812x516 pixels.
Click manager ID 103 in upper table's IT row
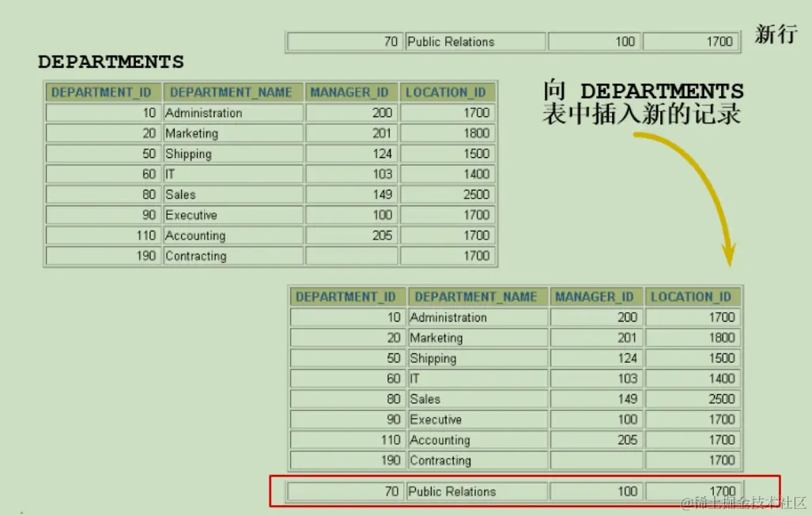coord(383,175)
